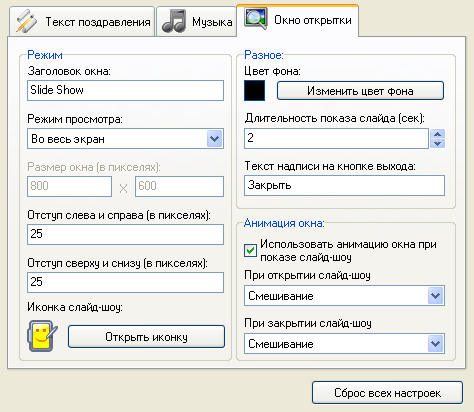Click Сброс всех настроек button
Screen dimensions: 474x412
point(387,393)
